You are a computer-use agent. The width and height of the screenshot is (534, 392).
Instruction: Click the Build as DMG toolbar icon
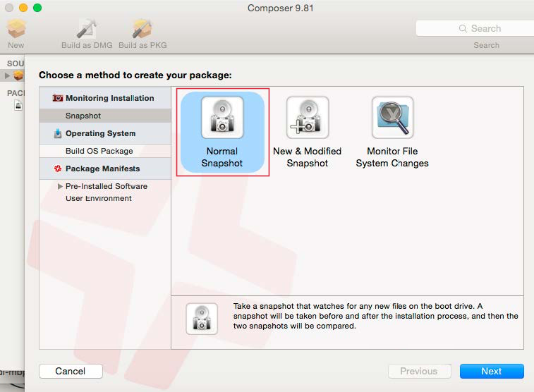tap(87, 29)
